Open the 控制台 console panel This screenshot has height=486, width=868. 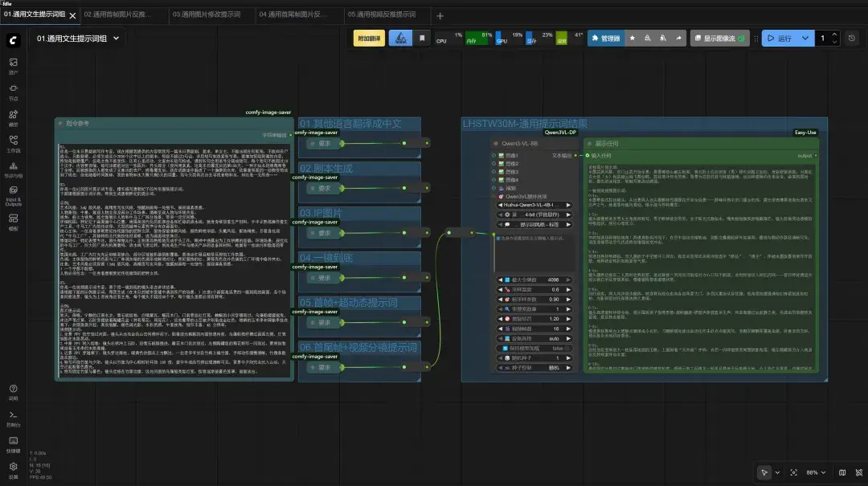click(x=14, y=419)
